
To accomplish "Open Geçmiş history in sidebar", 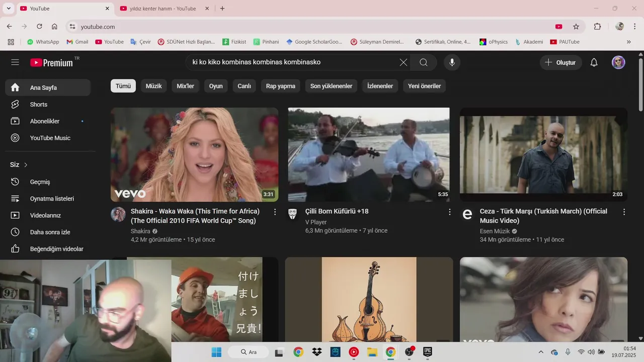I will [x=48, y=182].
